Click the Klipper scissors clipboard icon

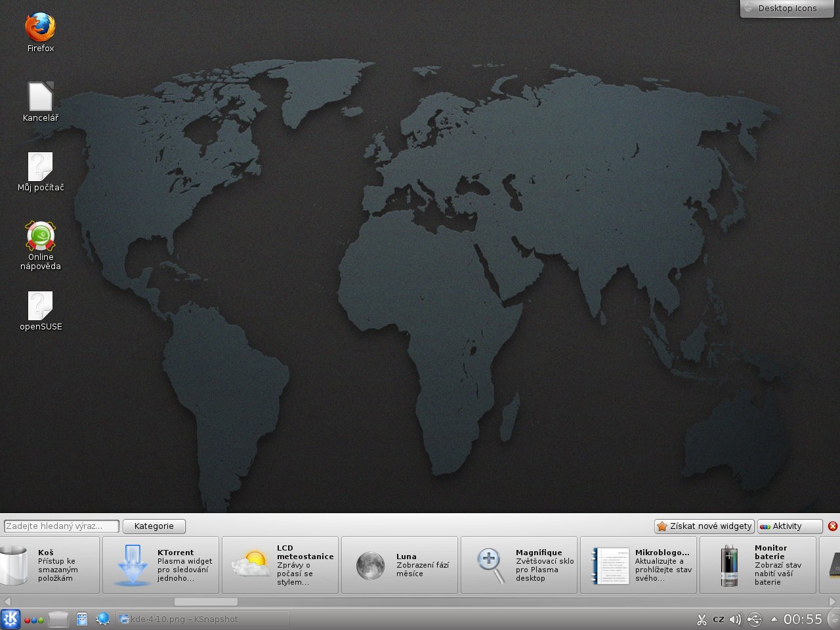[702, 619]
